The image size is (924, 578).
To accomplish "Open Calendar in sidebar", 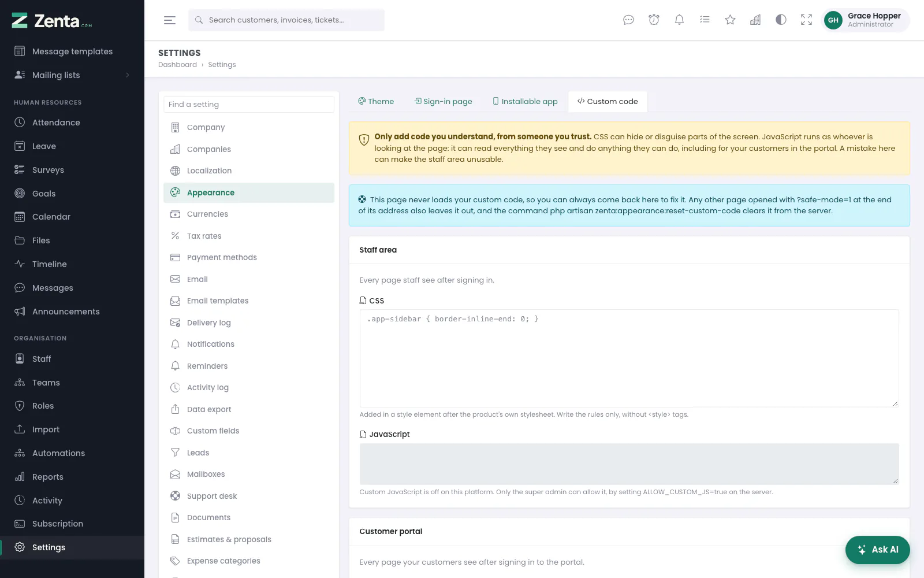I will [72, 217].
